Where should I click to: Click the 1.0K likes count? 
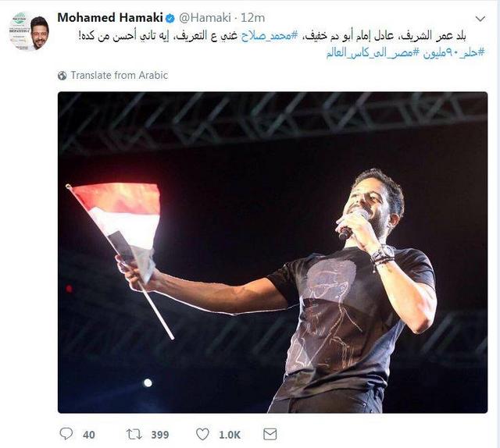click(230, 435)
